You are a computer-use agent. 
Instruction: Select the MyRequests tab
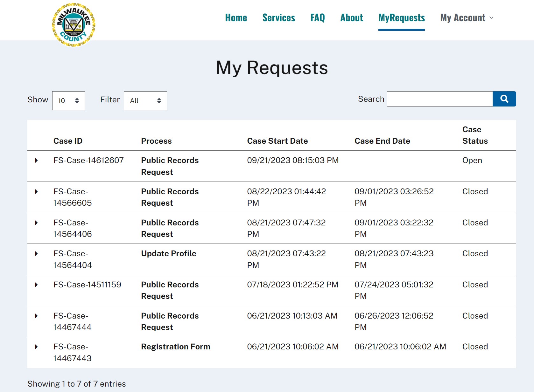(402, 18)
